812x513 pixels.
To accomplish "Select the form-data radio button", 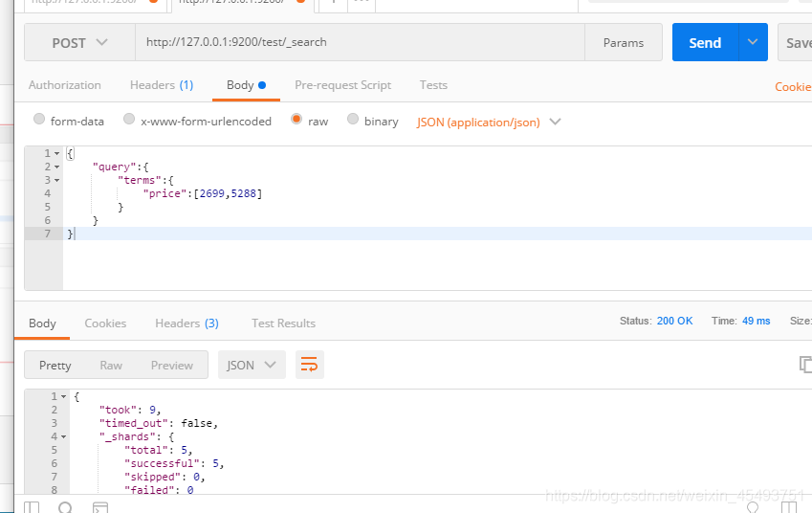I will point(39,120).
